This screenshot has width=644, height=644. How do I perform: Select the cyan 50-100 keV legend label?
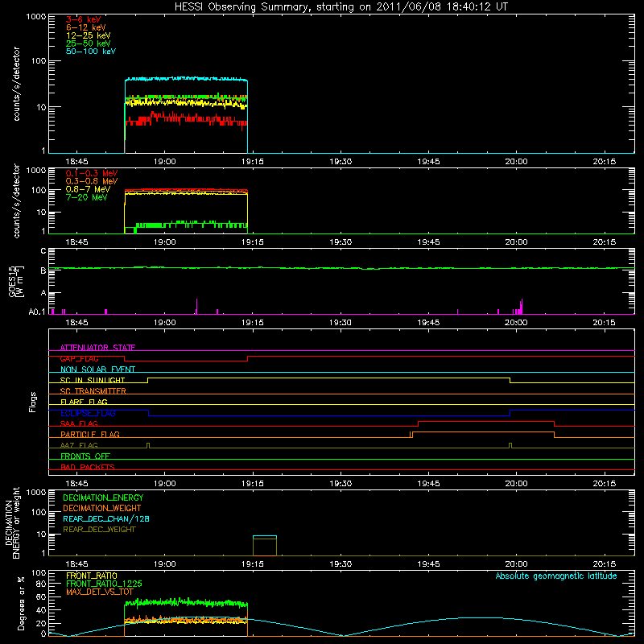[x=91, y=52]
